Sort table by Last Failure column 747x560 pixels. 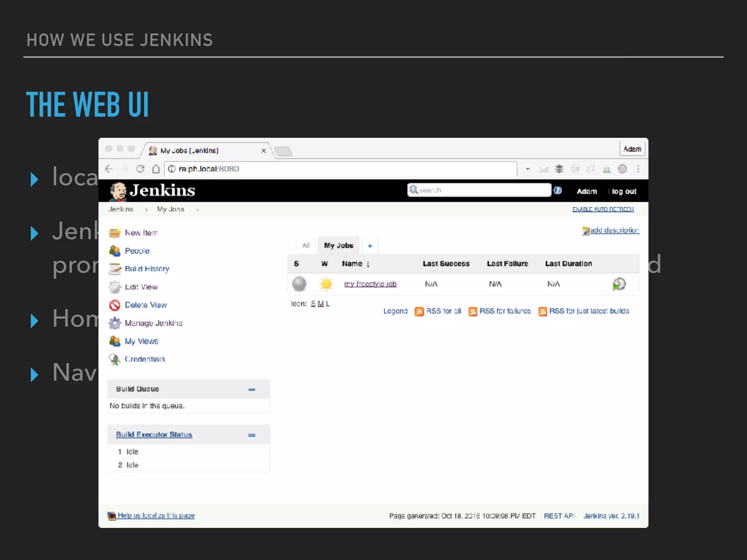[x=507, y=264]
